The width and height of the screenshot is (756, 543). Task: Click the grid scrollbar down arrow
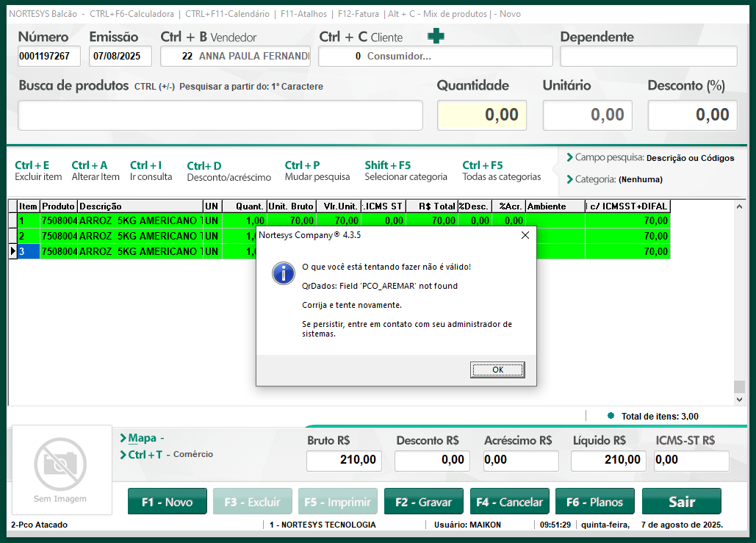pos(740,400)
